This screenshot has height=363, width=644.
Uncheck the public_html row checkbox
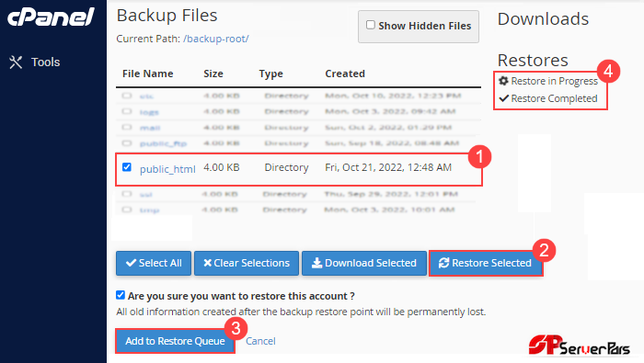pyautogui.click(x=127, y=167)
